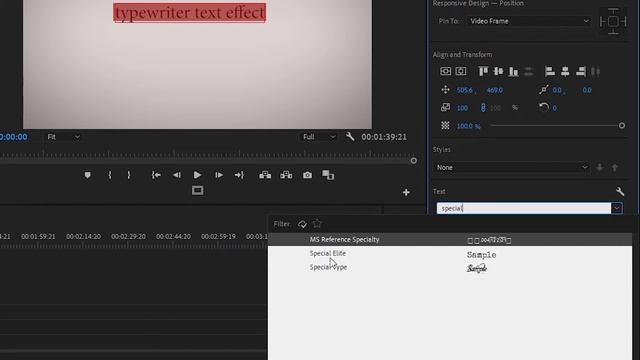Viewport: 640px width, 360px height.
Task: Open the Button Editor plus icon
Action: [406, 192]
